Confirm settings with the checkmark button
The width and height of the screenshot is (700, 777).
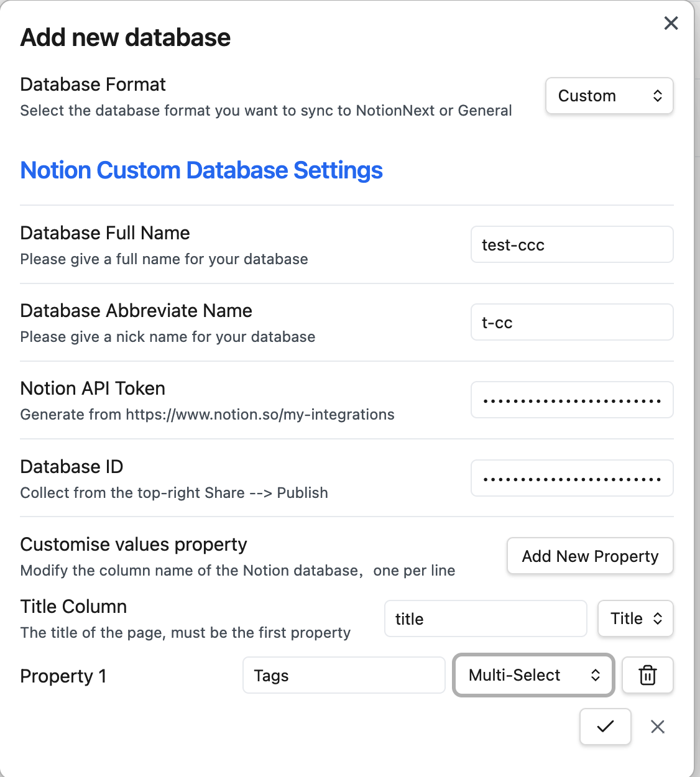point(605,726)
